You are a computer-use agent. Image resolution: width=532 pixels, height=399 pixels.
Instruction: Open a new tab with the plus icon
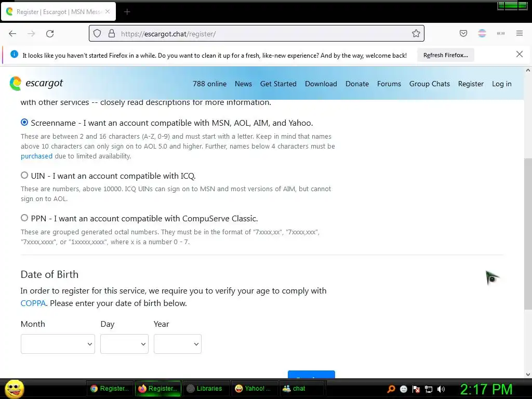point(127,12)
